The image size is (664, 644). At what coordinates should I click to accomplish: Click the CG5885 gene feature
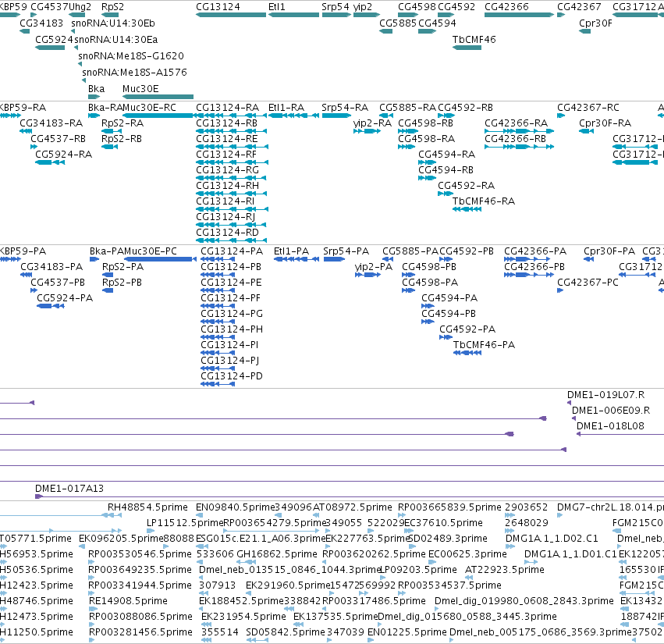coord(385,31)
